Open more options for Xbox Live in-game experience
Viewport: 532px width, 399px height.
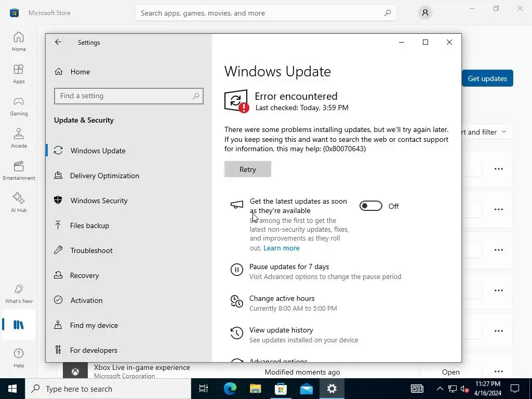498,372
